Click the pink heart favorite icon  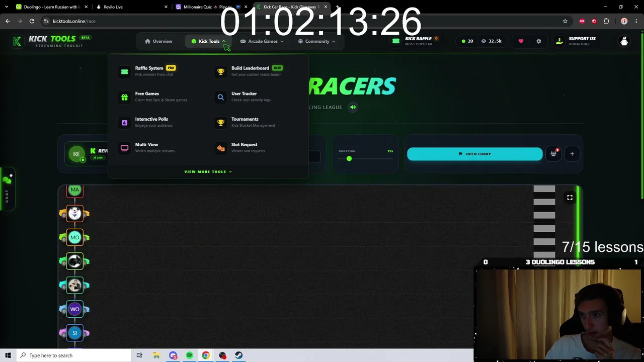coord(521,41)
